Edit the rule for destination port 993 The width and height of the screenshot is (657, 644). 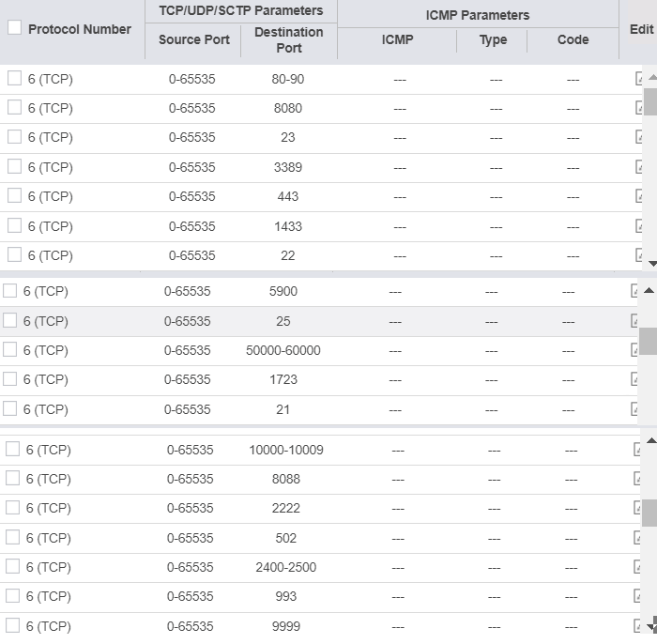(x=638, y=596)
